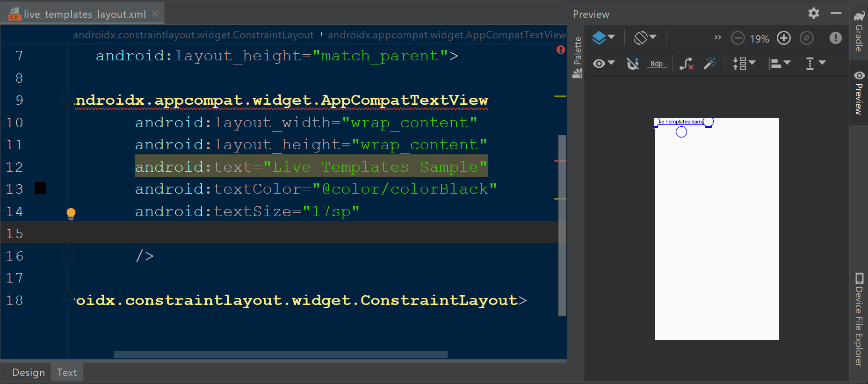Click the black color swatch in gutter

41,188
